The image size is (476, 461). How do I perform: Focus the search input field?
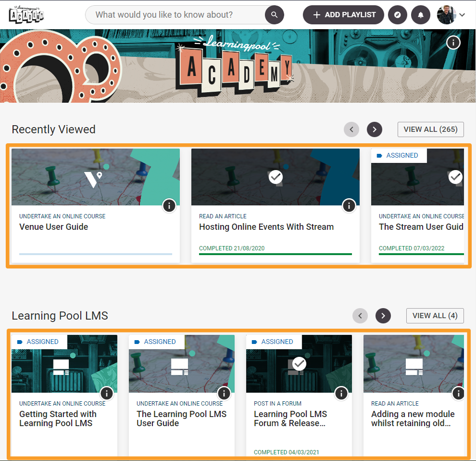pos(176,15)
